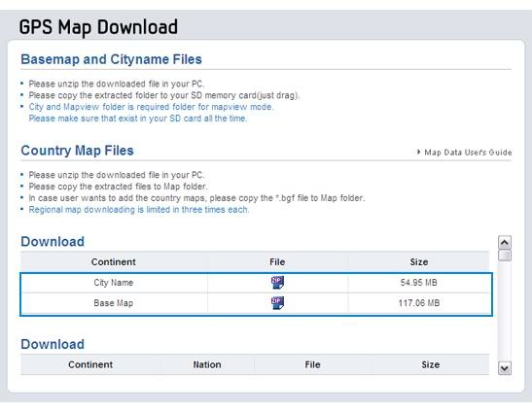Click the scroll down arrow button
Viewport: 532px width, 412px height.
click(505, 368)
